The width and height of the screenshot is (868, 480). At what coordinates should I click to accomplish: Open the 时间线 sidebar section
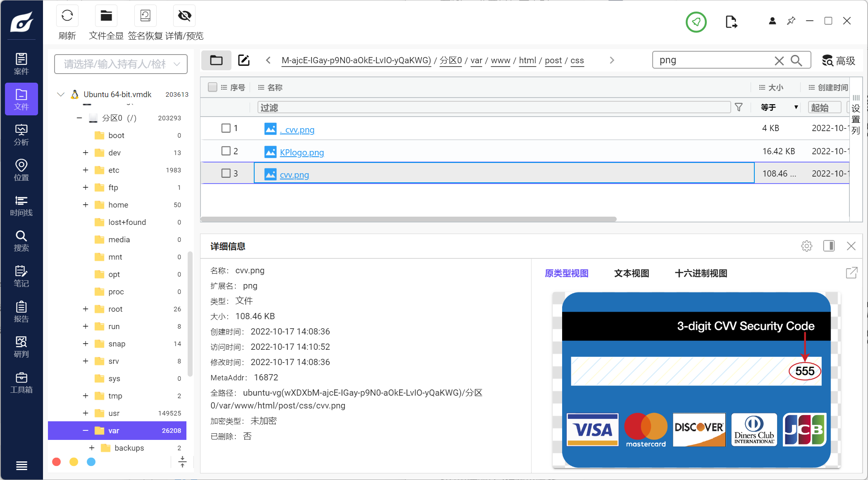click(21, 206)
